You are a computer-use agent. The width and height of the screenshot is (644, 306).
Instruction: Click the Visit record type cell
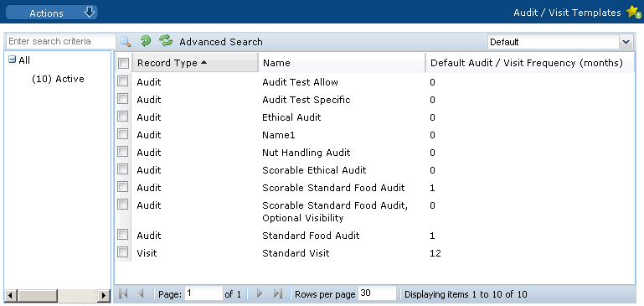tap(147, 253)
